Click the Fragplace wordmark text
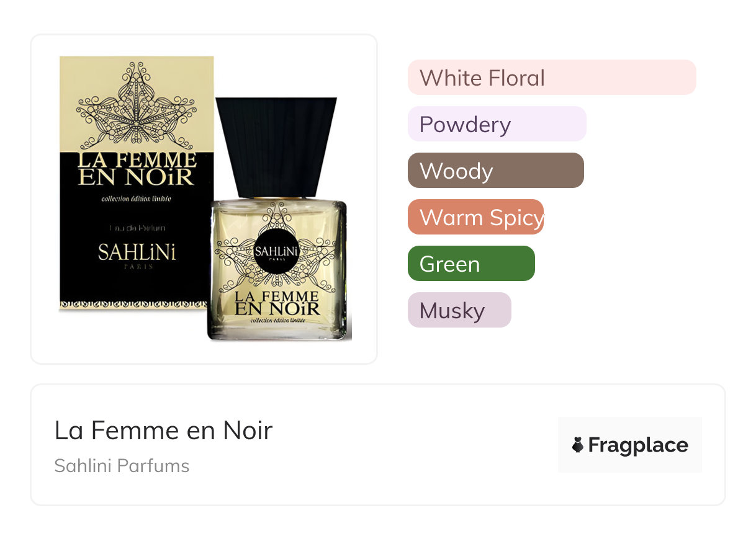The width and height of the screenshot is (756, 536). pyautogui.click(x=637, y=445)
